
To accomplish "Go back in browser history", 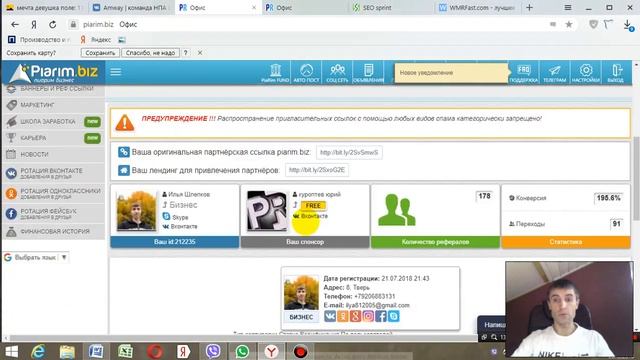I will (15, 24).
